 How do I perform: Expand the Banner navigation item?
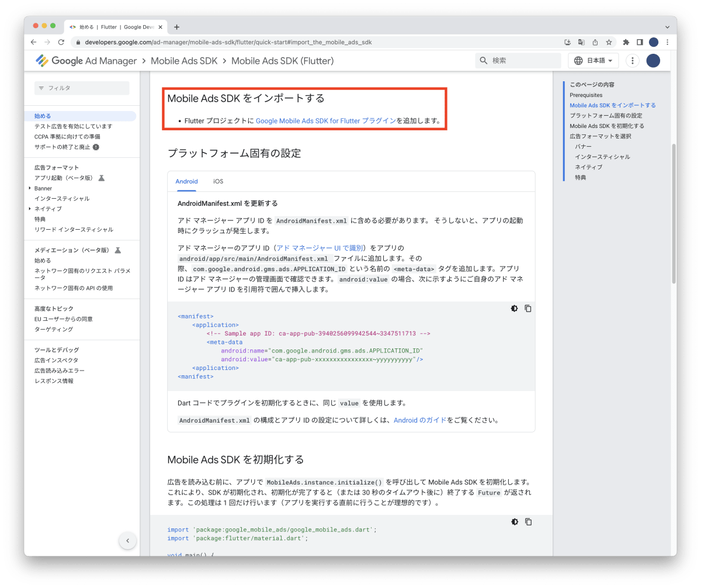[x=30, y=188]
